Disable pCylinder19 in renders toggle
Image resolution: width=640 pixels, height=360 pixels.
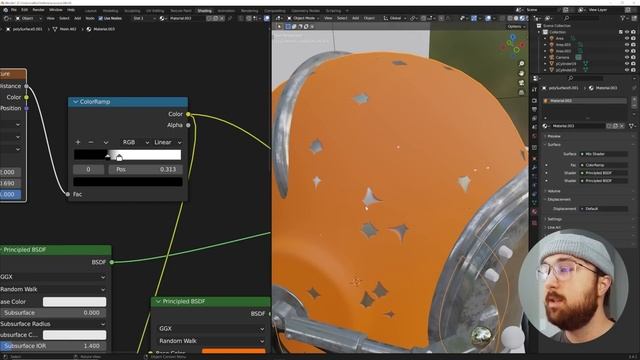tap(633, 64)
